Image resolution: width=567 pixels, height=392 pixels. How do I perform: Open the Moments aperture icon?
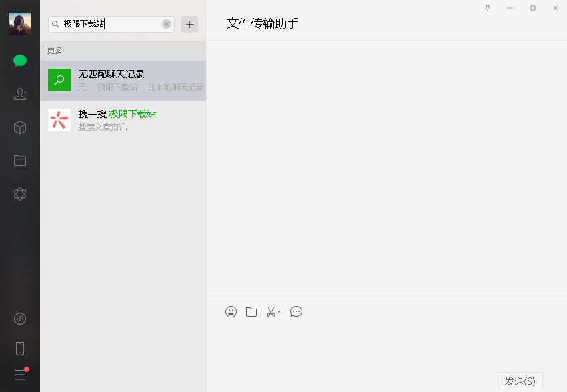click(20, 194)
